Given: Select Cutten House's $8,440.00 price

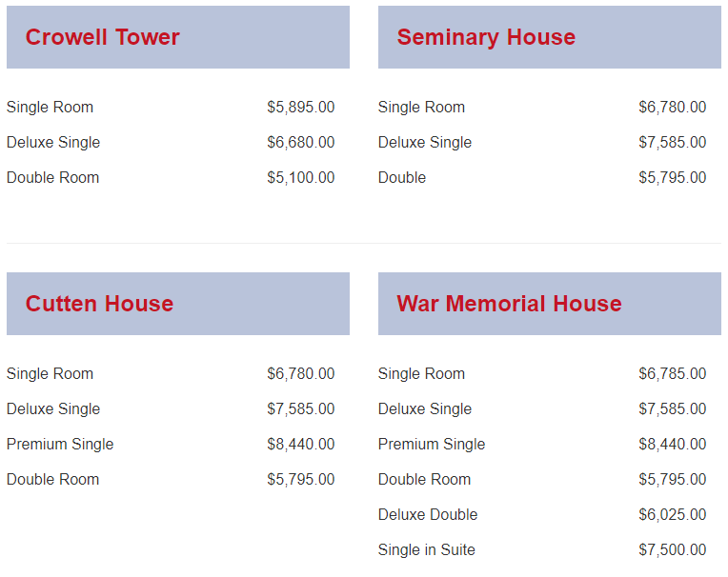Looking at the screenshot, I should (300, 445).
